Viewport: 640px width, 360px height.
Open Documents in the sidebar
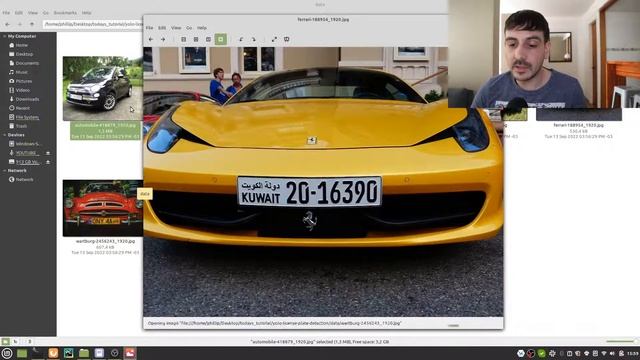tap(27, 63)
